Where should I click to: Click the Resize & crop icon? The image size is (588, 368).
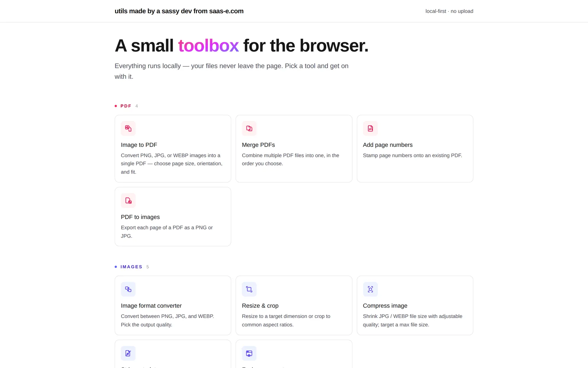(x=249, y=289)
